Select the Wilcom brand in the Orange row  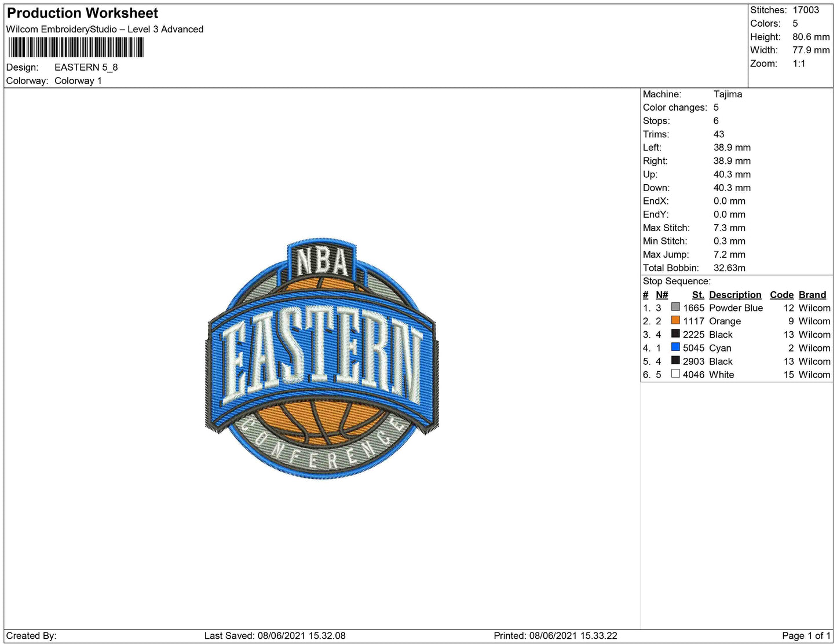(x=814, y=321)
